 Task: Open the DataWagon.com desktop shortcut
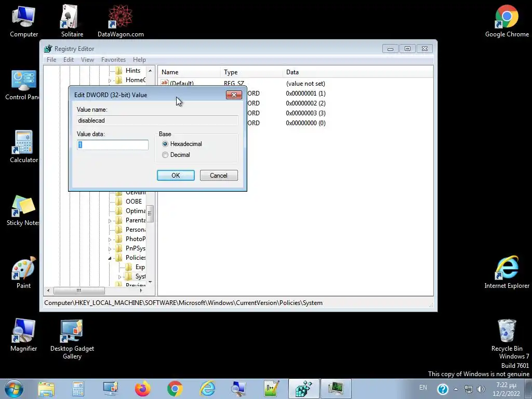[x=121, y=21]
